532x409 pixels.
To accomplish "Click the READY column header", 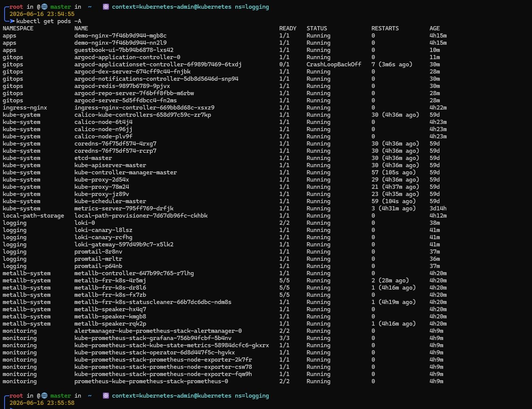I will 288,28.
